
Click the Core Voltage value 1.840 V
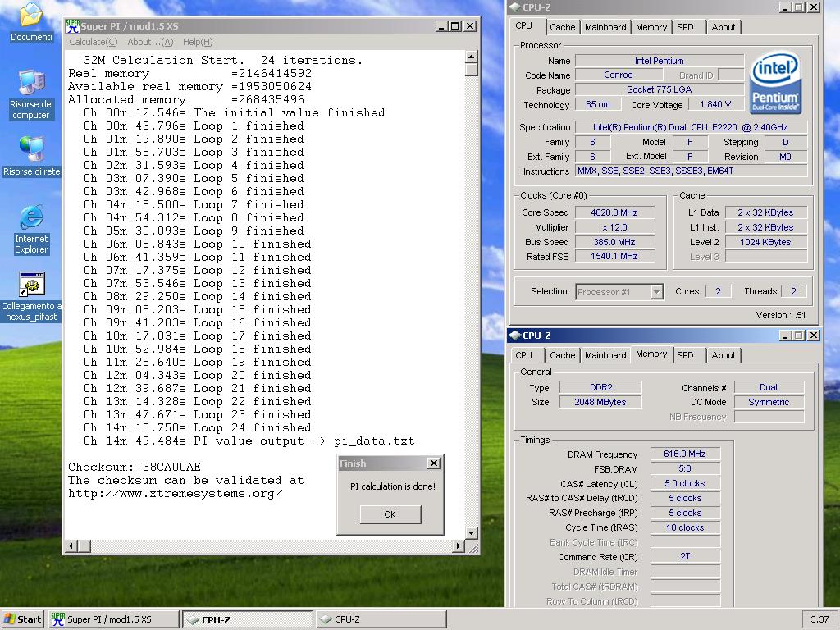(715, 104)
